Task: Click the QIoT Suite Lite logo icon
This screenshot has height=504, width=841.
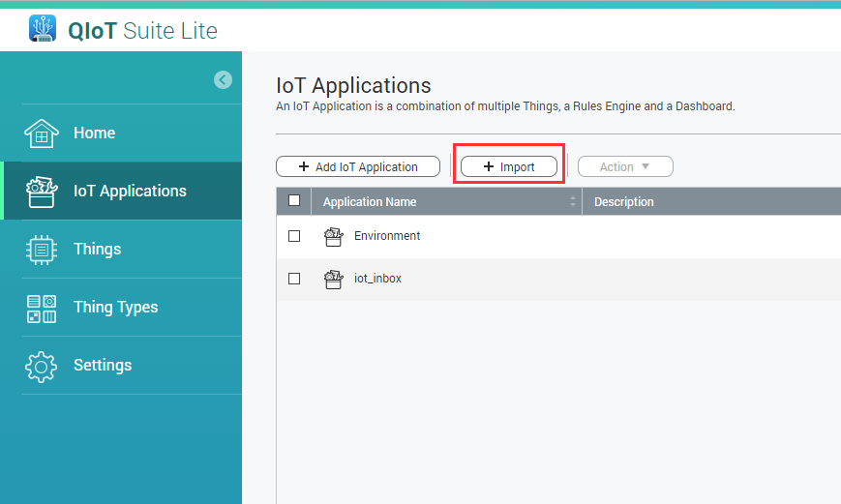Action: click(43, 28)
